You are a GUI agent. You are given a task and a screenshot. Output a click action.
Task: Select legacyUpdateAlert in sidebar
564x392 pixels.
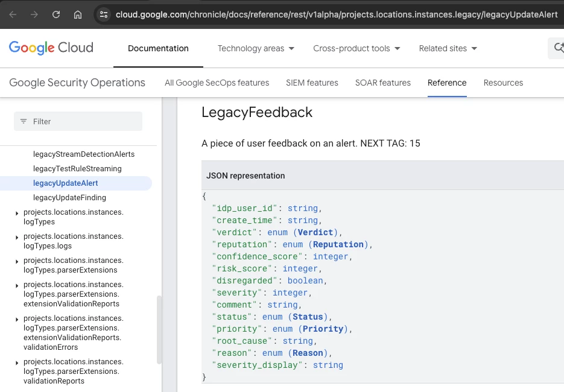66,183
